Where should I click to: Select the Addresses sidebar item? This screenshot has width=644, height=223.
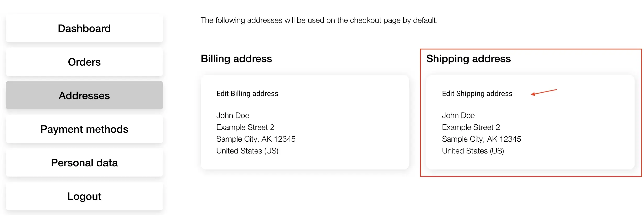(84, 95)
